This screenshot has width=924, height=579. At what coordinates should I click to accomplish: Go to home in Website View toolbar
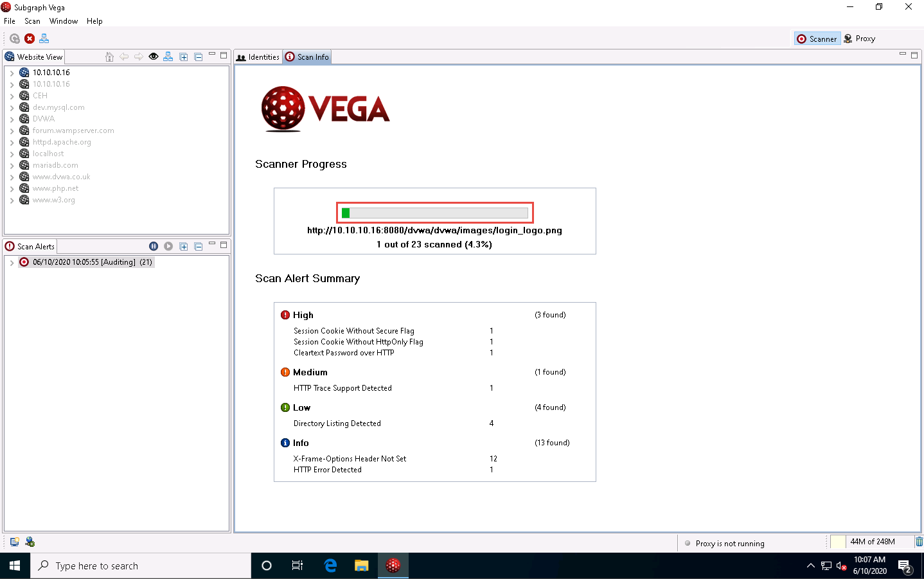coord(109,57)
